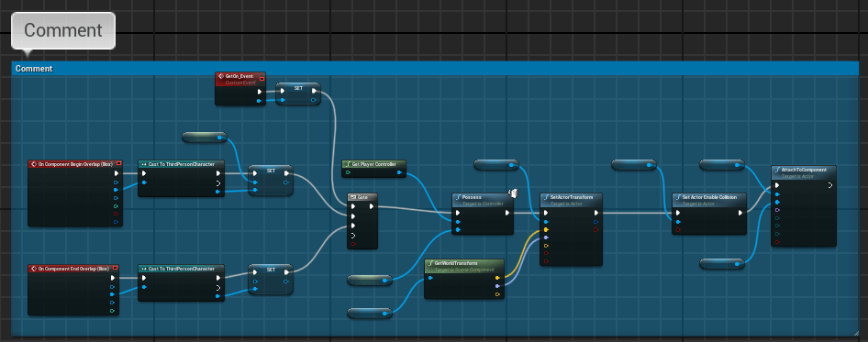
Task: Click the function icon on the GetWorldTransform node
Action: [430, 263]
